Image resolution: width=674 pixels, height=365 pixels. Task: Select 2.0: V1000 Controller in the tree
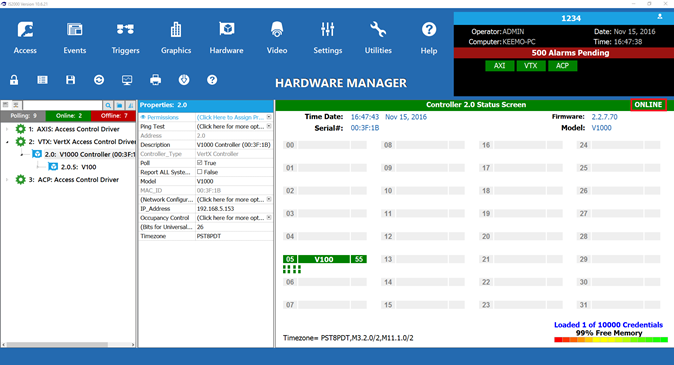pyautogui.click(x=90, y=154)
